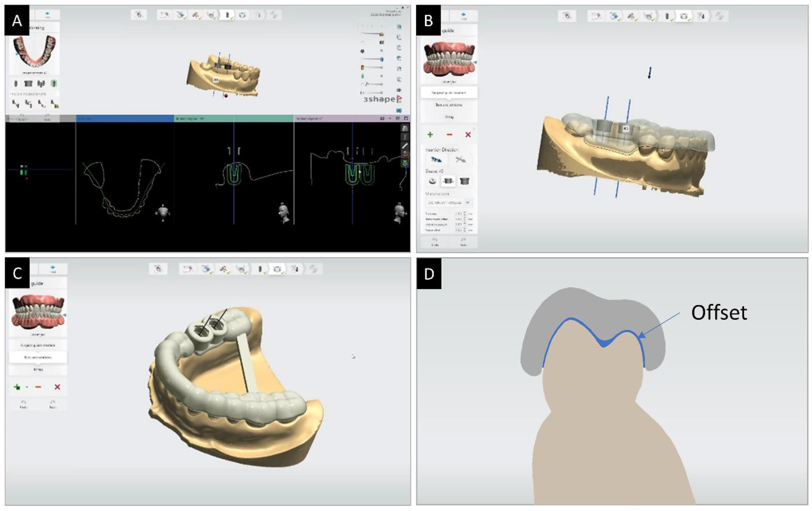Click Undo in panel C's sidebar
Screen dimensions: 812x511
[x=24, y=404]
